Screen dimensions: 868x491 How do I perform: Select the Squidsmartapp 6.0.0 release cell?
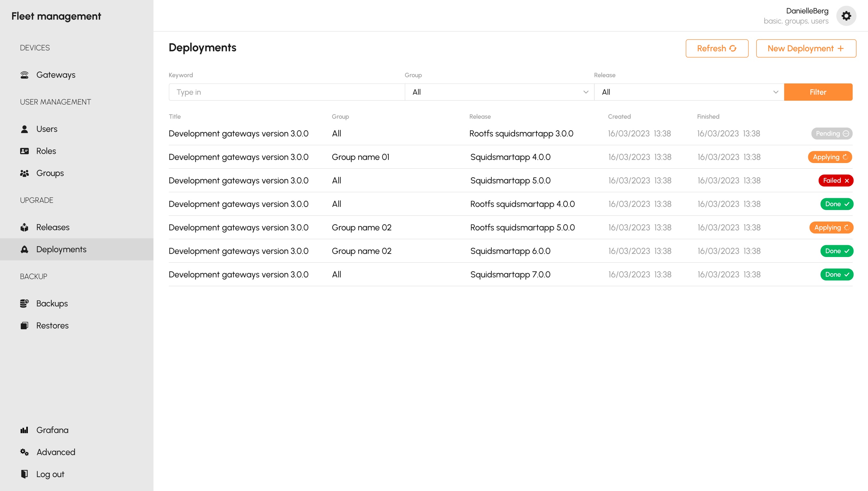(x=510, y=251)
